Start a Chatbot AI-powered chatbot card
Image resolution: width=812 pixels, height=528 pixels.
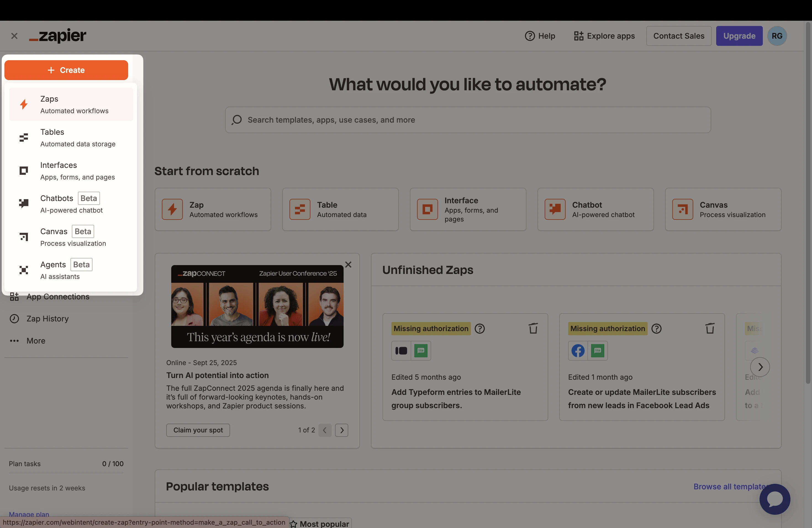tap(595, 209)
